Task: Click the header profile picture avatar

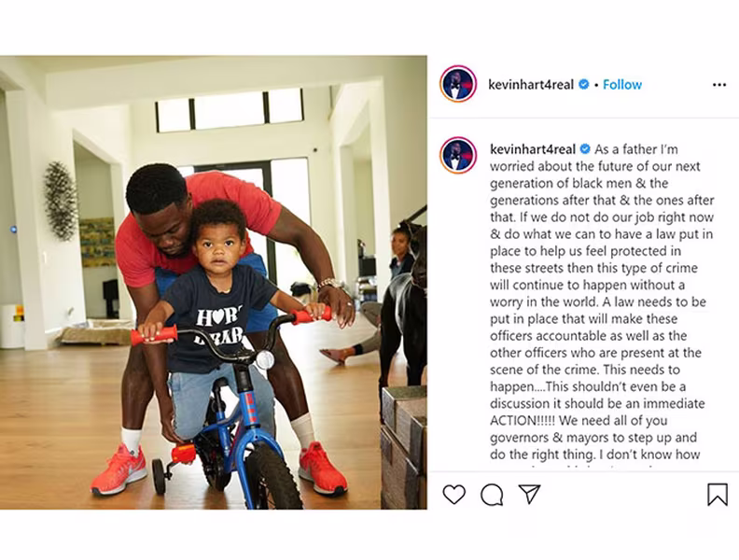Action: [x=458, y=84]
